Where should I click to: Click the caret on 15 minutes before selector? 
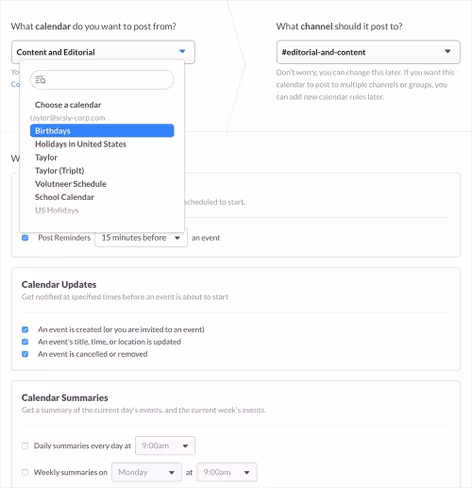pos(177,238)
